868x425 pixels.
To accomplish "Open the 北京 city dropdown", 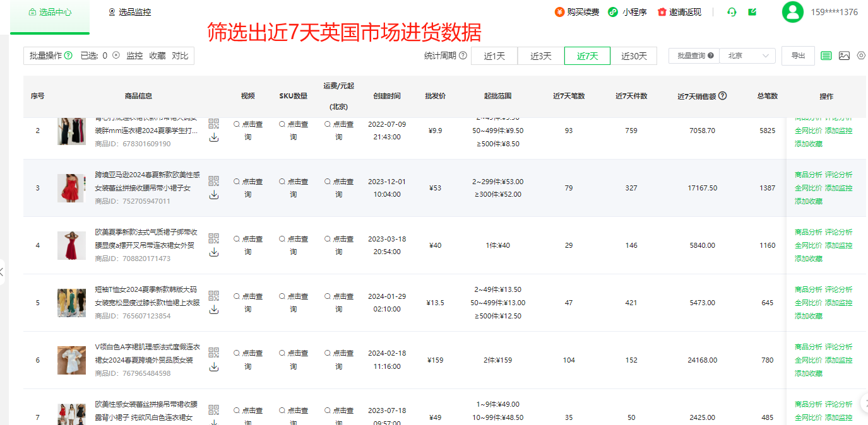I will 747,55.
